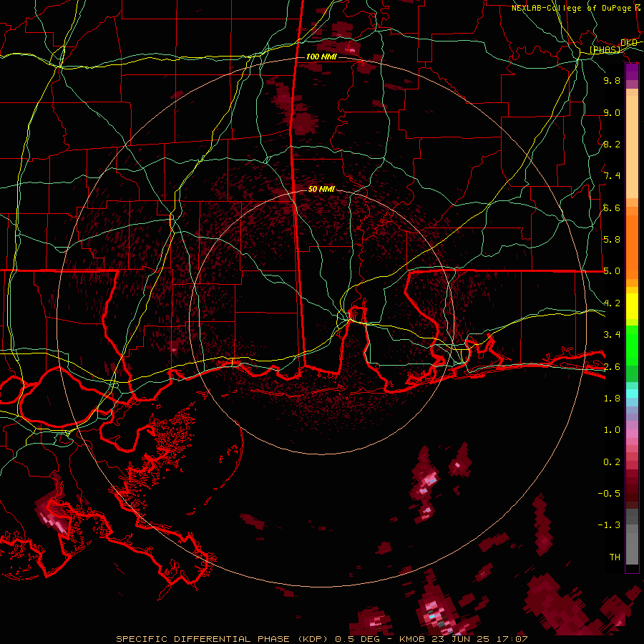Select the 50 NMI range ring label
644x644 pixels.
click(x=321, y=189)
